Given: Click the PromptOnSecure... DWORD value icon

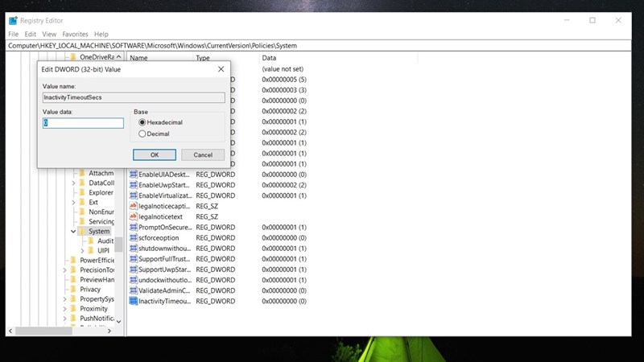Looking at the screenshot, I should [x=133, y=227].
